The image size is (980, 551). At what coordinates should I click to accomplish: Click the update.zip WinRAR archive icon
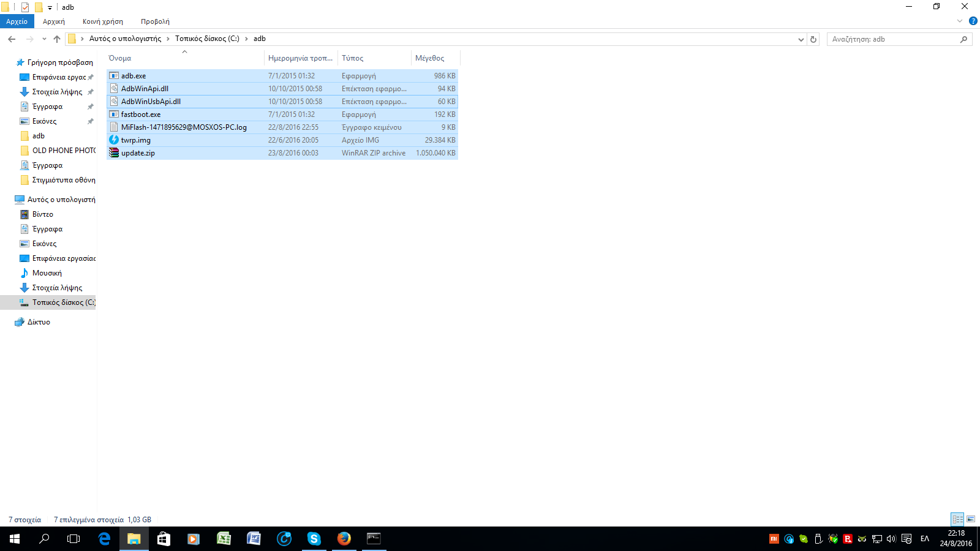114,153
